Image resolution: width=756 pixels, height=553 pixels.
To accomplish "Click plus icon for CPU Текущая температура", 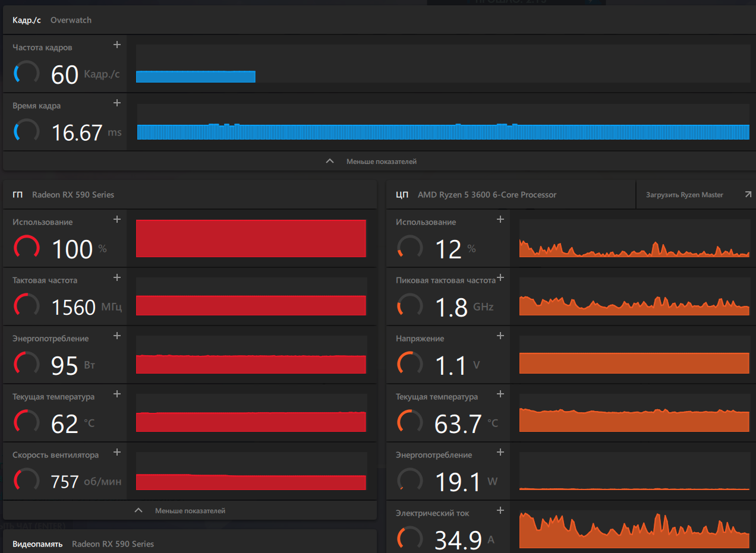I will tap(500, 394).
